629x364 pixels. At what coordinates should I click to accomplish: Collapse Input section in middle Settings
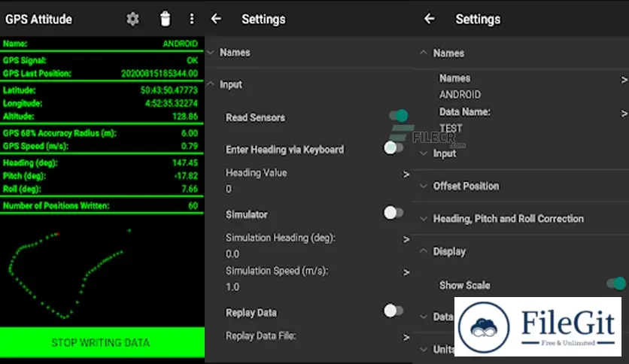point(211,84)
